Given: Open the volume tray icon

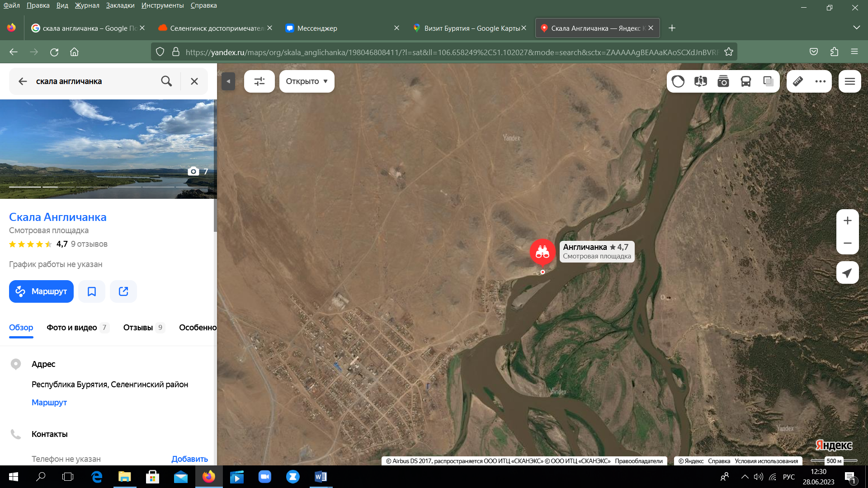Looking at the screenshot, I should pos(759,477).
